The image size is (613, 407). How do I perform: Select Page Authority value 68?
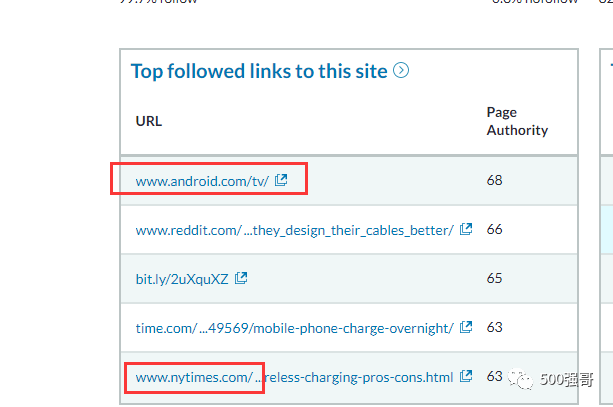coord(494,180)
